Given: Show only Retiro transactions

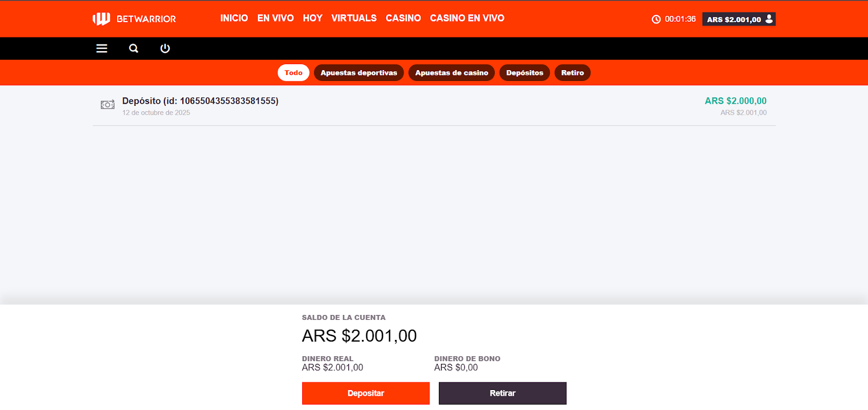Looking at the screenshot, I should pyautogui.click(x=572, y=73).
